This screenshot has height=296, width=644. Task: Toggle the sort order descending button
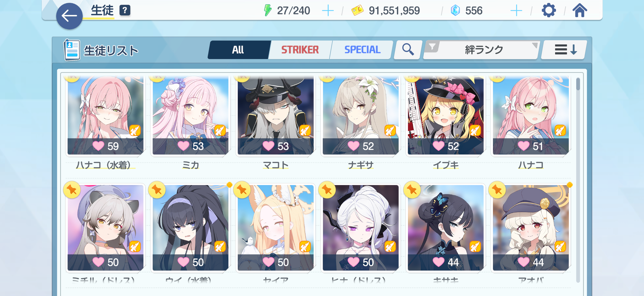[564, 50]
